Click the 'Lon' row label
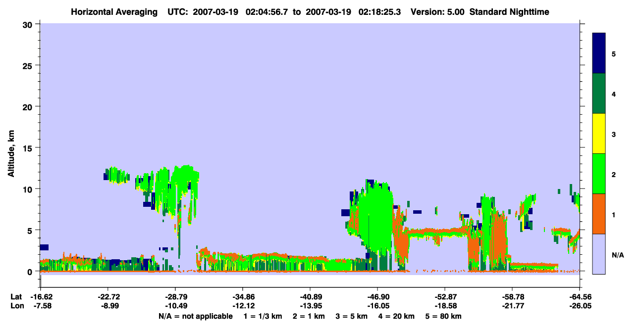The image size is (644, 330). [x=17, y=306]
